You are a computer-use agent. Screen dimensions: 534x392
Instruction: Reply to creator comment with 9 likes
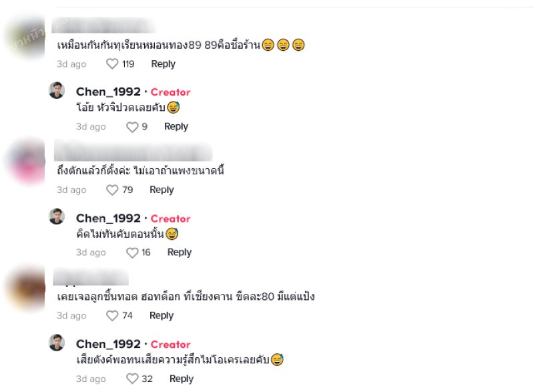pyautogui.click(x=176, y=126)
